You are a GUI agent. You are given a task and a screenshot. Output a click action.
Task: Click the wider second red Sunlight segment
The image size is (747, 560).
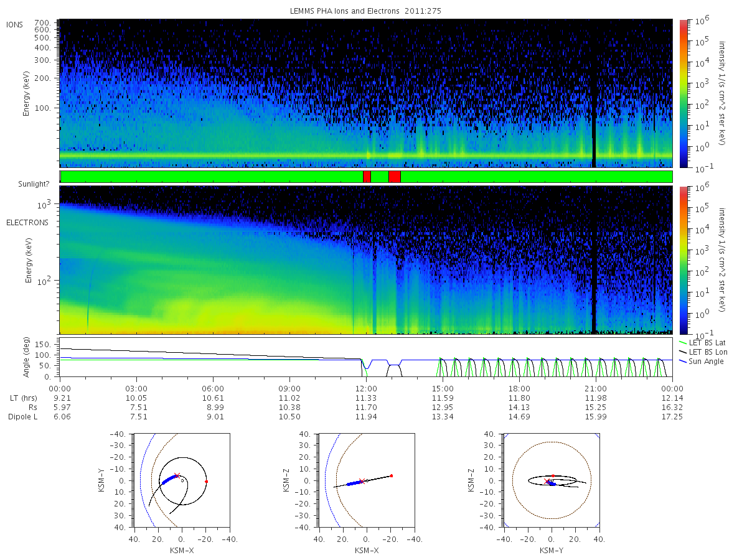[395, 177]
